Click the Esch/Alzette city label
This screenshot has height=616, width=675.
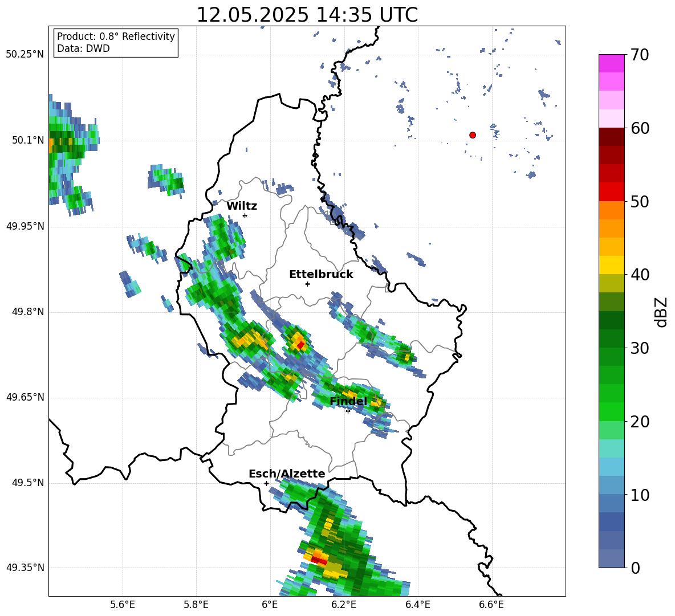(287, 474)
